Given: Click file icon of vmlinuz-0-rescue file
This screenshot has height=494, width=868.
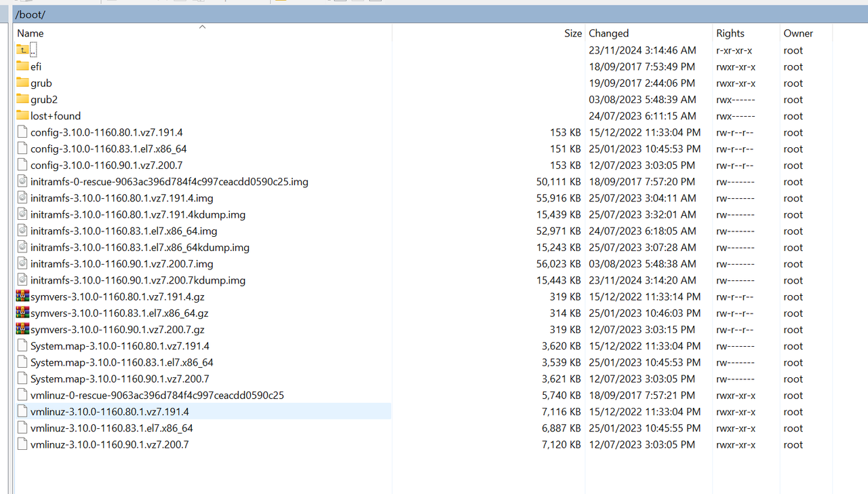Looking at the screenshot, I should 22,395.
